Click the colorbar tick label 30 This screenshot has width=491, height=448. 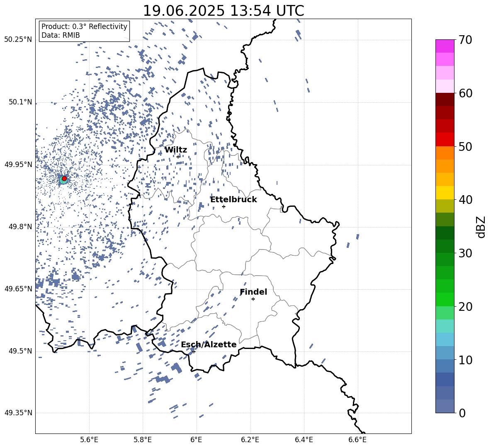click(465, 253)
